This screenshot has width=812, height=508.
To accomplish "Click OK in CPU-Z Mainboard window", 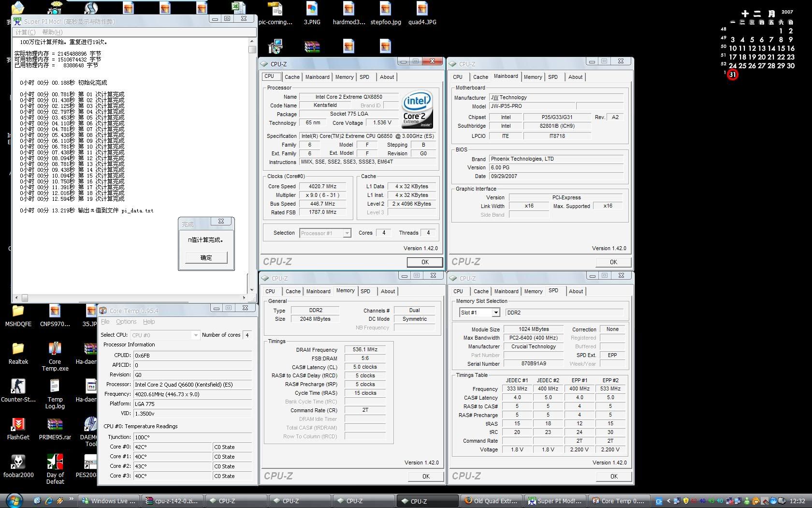I will pyautogui.click(x=613, y=262).
